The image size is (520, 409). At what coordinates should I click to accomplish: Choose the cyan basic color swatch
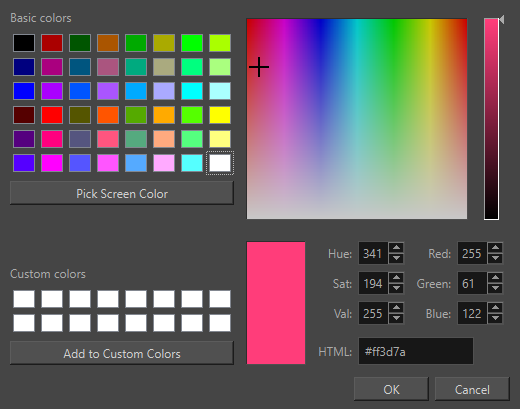[x=192, y=91]
